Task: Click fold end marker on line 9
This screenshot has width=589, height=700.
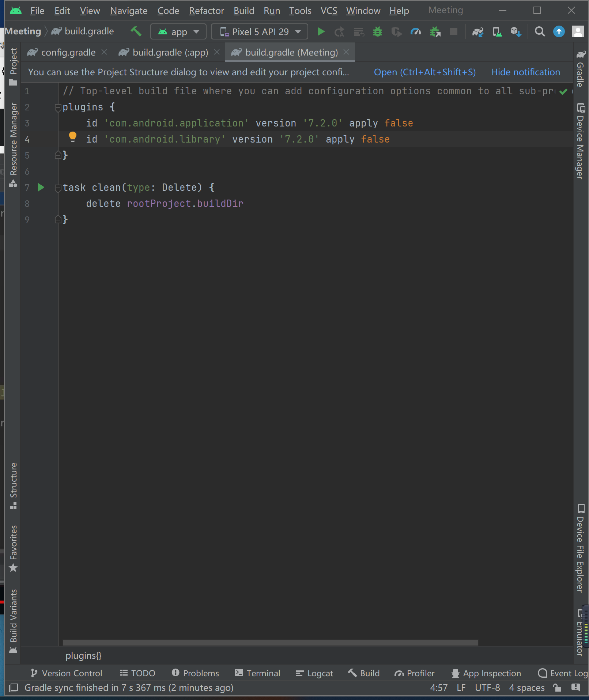Action: [x=57, y=219]
